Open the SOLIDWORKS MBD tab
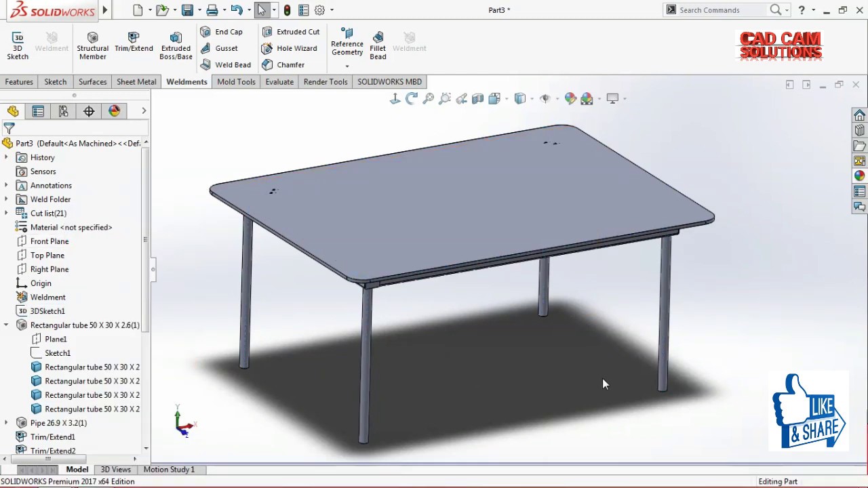Image resolution: width=868 pixels, height=488 pixels. click(390, 81)
